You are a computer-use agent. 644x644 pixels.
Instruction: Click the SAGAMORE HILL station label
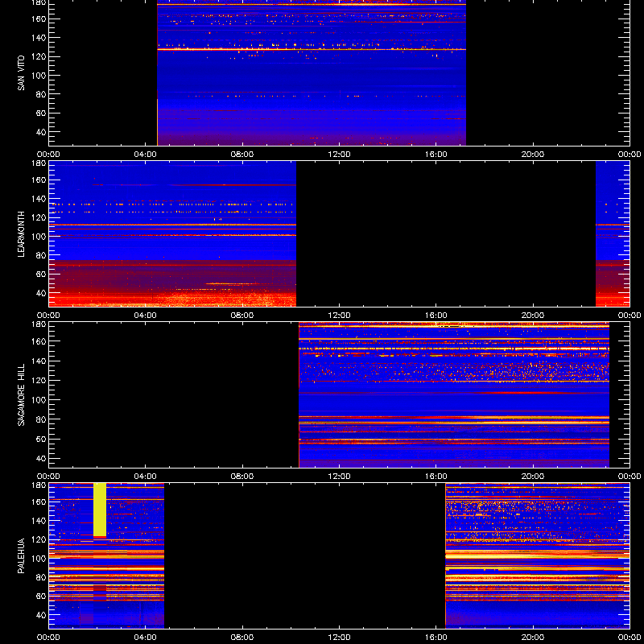[x=21, y=394]
